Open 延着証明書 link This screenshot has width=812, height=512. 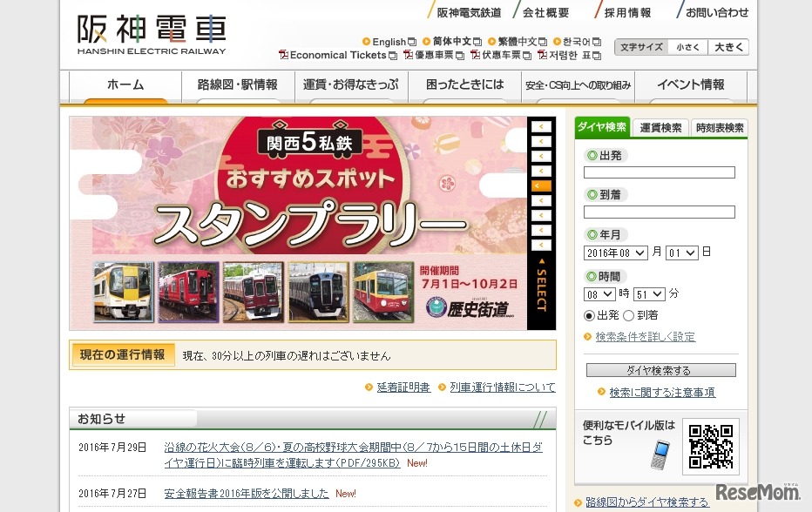point(403,387)
